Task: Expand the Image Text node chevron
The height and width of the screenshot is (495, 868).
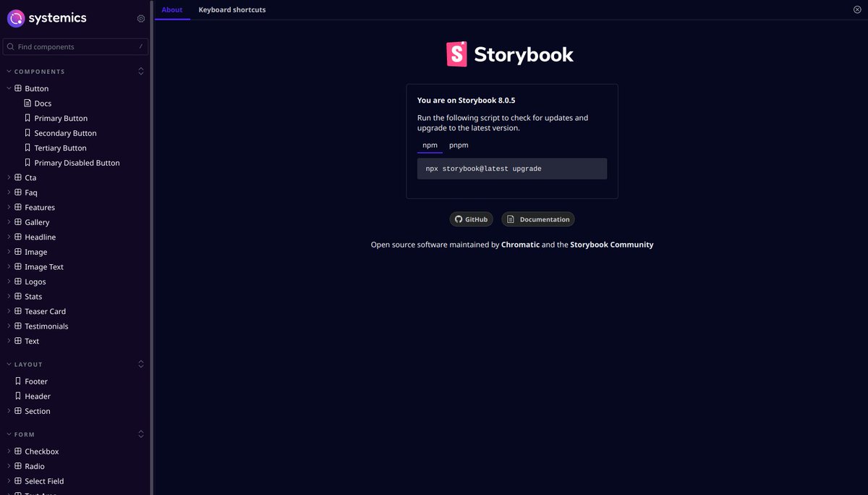Action: pos(9,266)
